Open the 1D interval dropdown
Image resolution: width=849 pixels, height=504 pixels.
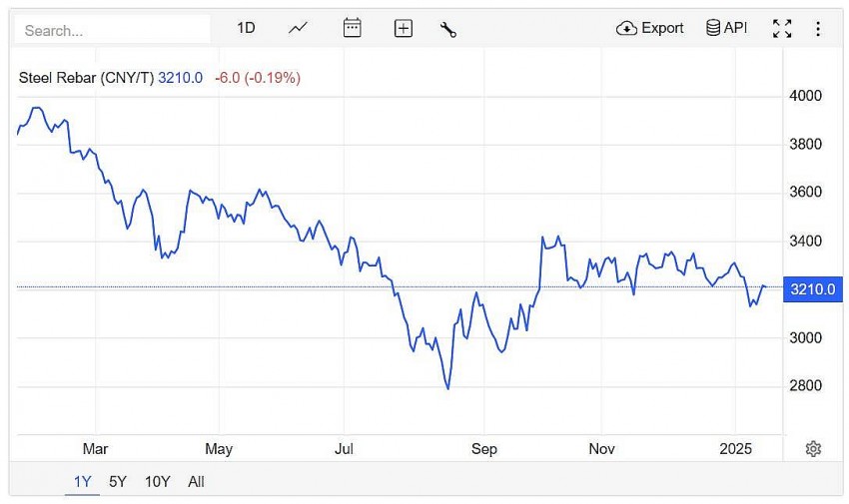[246, 28]
